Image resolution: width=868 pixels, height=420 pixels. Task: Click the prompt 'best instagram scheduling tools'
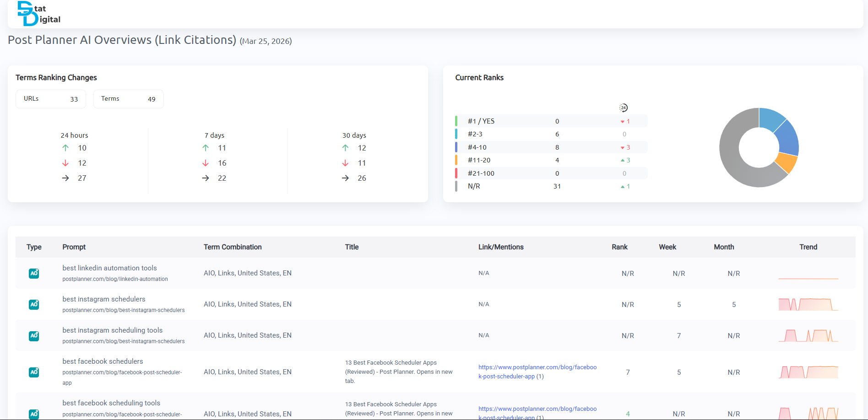(113, 330)
